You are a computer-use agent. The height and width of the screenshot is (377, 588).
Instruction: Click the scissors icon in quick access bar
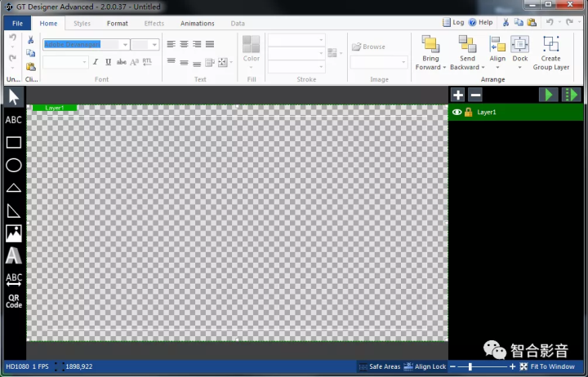(506, 23)
